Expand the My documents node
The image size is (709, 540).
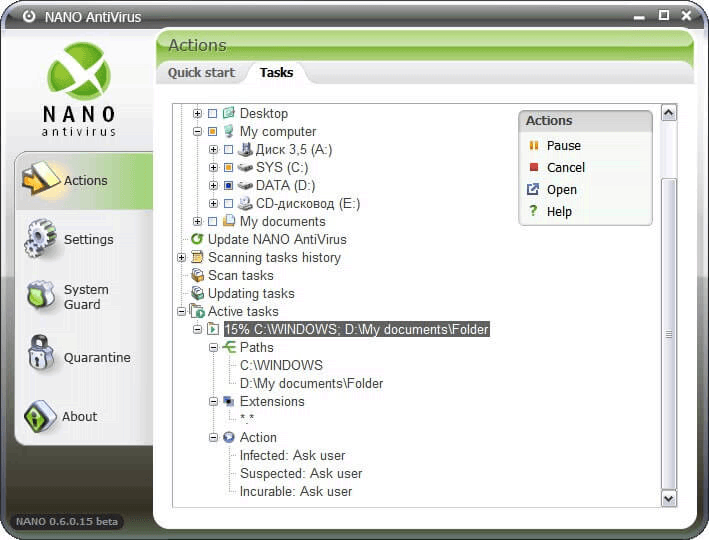(x=197, y=221)
